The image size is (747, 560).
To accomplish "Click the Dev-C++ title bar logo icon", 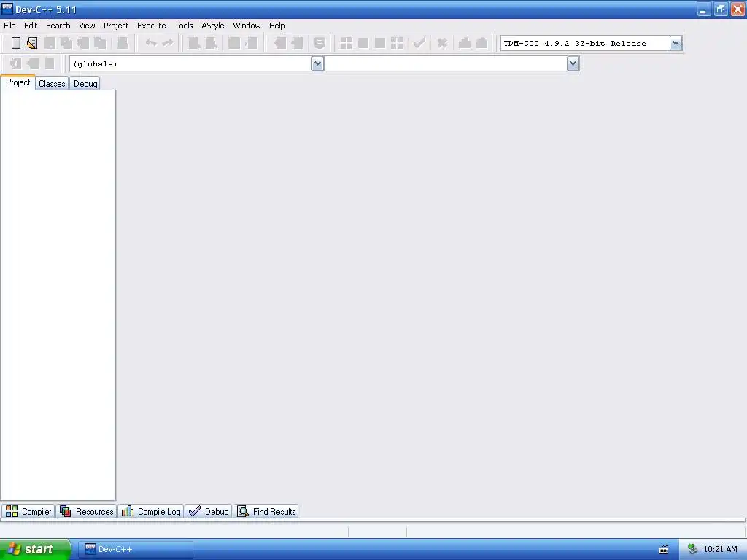I will [7, 9].
